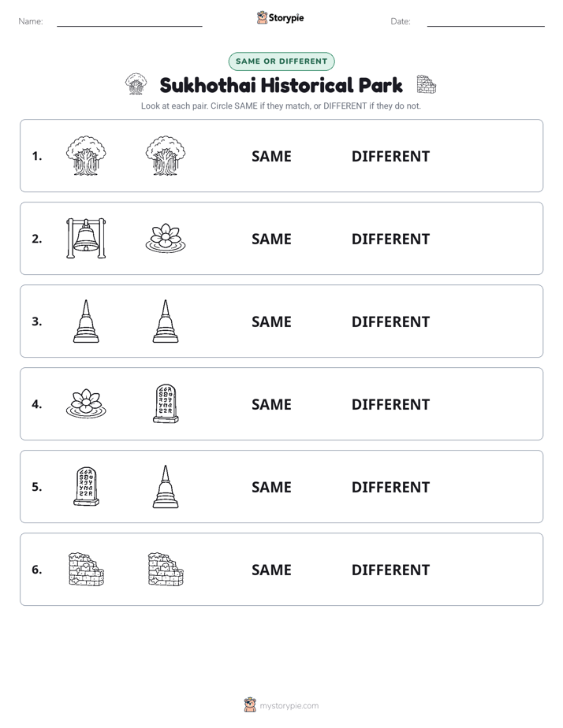The width and height of the screenshot is (563, 728).
Task: Click the SAME OR DIFFERENT badge
Action: click(281, 61)
